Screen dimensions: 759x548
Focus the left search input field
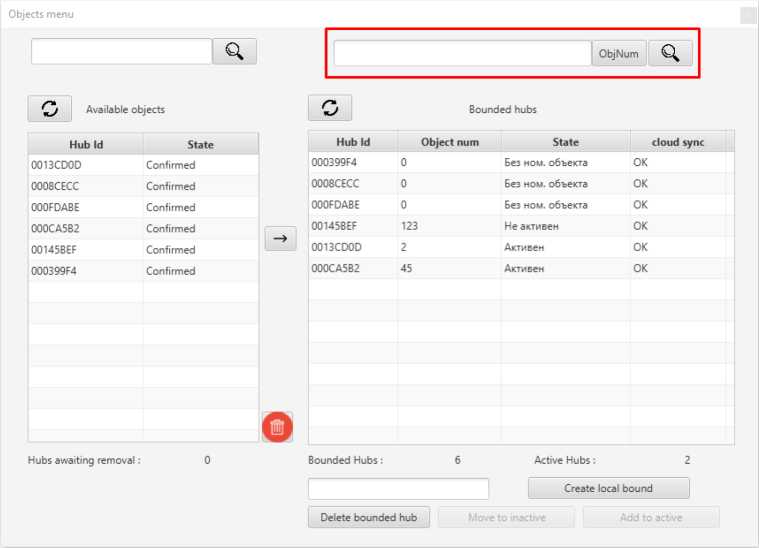[x=121, y=51]
